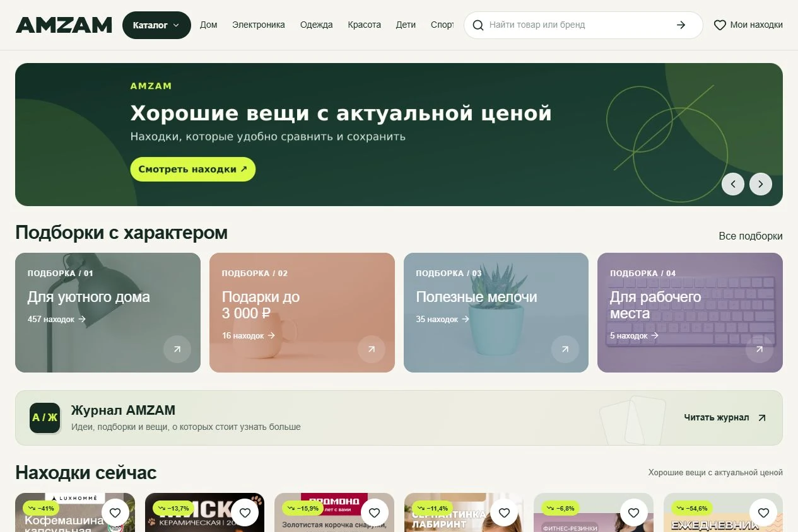The image size is (798, 532).
Task: Open the Для рабочего места collection
Action: point(690,313)
